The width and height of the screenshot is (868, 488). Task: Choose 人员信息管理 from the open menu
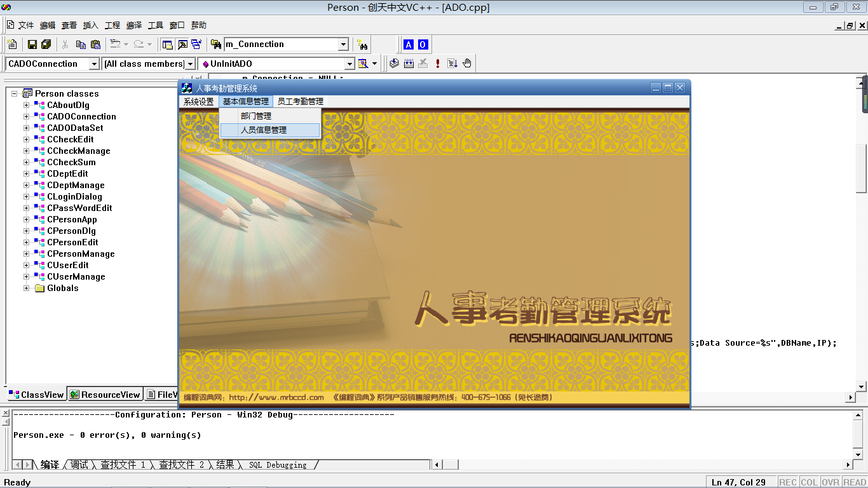[270, 130]
